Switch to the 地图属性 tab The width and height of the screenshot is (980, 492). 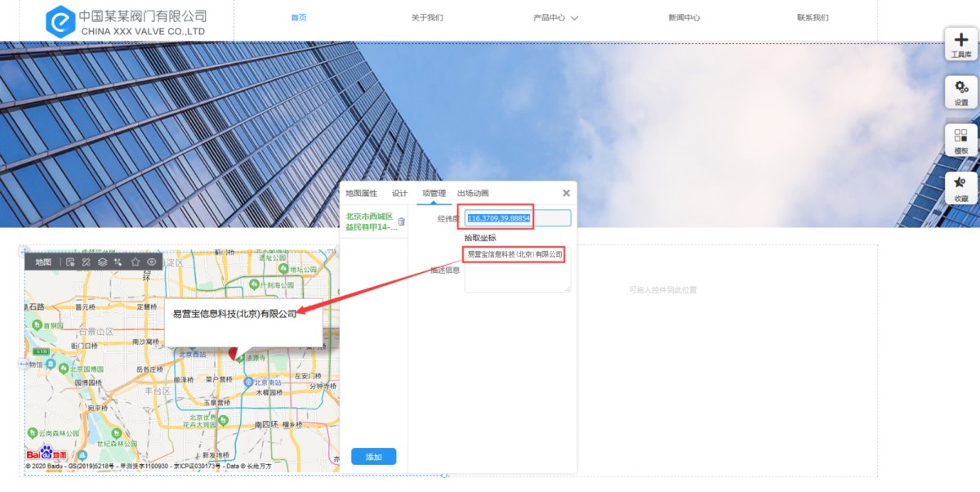click(361, 194)
